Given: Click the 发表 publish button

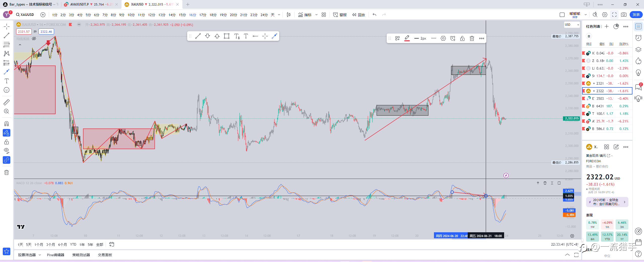Looking at the screenshot, I should (x=636, y=15).
